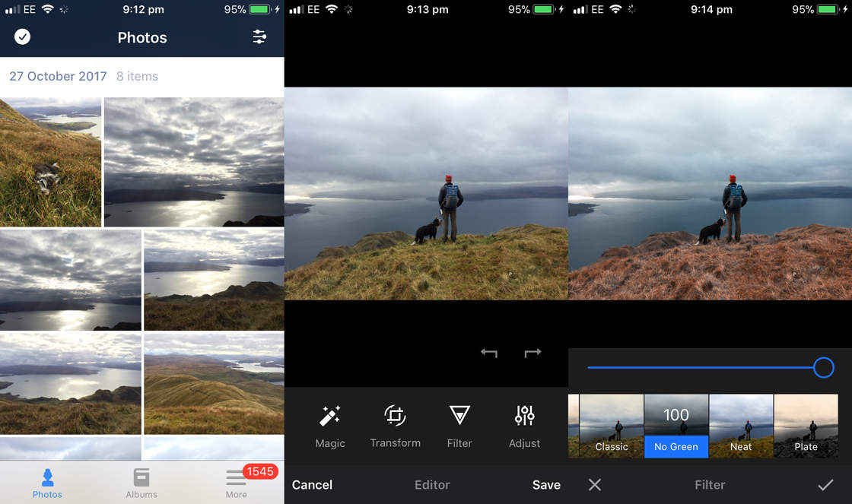
Task: Cancel the photo edit
Action: coord(312,484)
